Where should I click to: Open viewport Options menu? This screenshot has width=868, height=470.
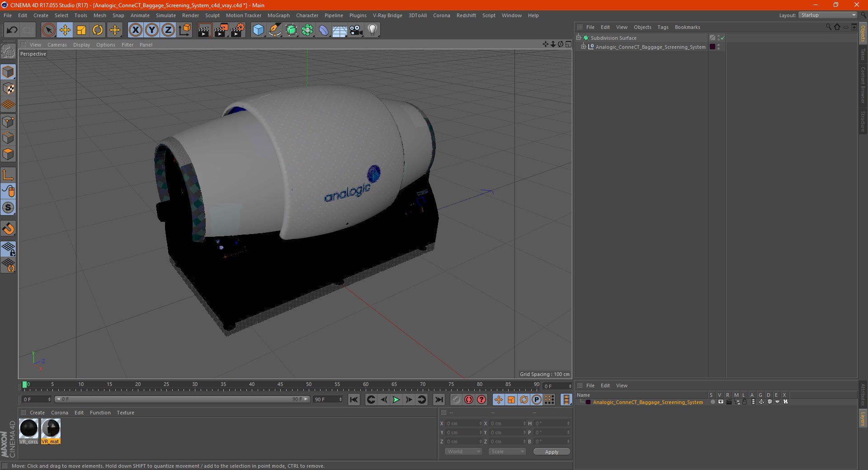[x=106, y=45]
